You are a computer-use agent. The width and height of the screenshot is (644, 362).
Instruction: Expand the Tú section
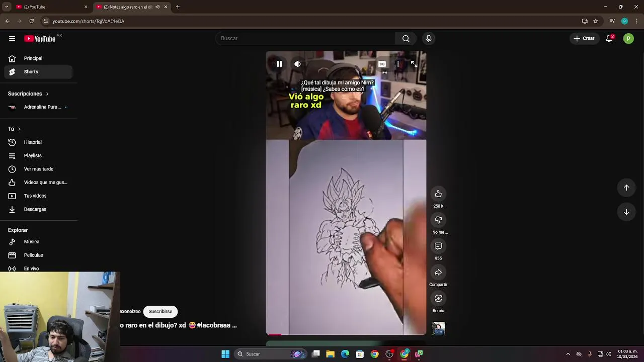click(14, 129)
